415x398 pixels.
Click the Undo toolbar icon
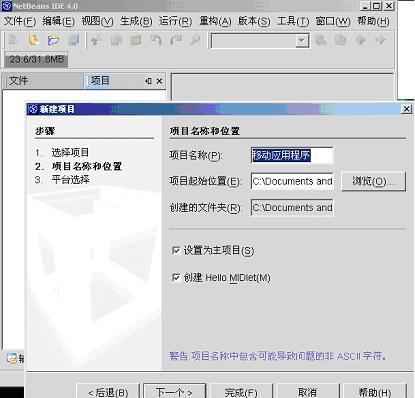[156, 40]
